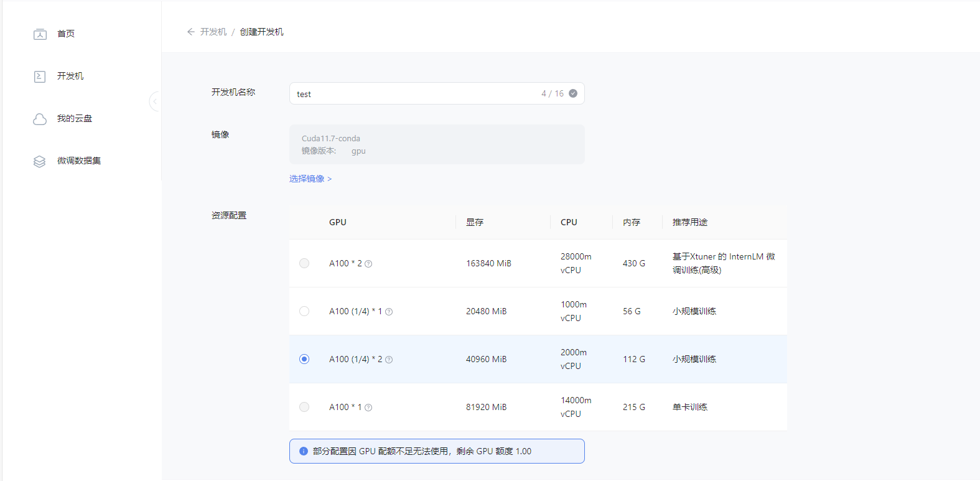Show help icon for A100 (1/4) * 2
The width and height of the screenshot is (980, 481).
tap(389, 360)
